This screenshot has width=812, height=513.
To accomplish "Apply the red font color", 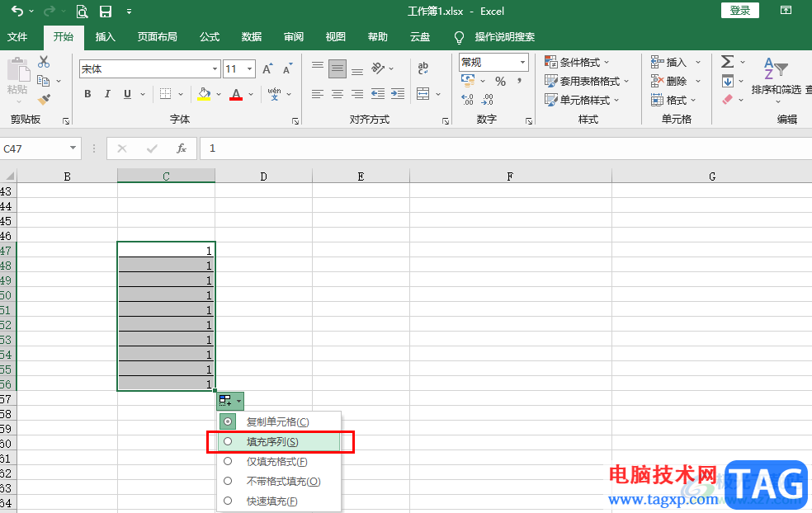I will coord(236,94).
